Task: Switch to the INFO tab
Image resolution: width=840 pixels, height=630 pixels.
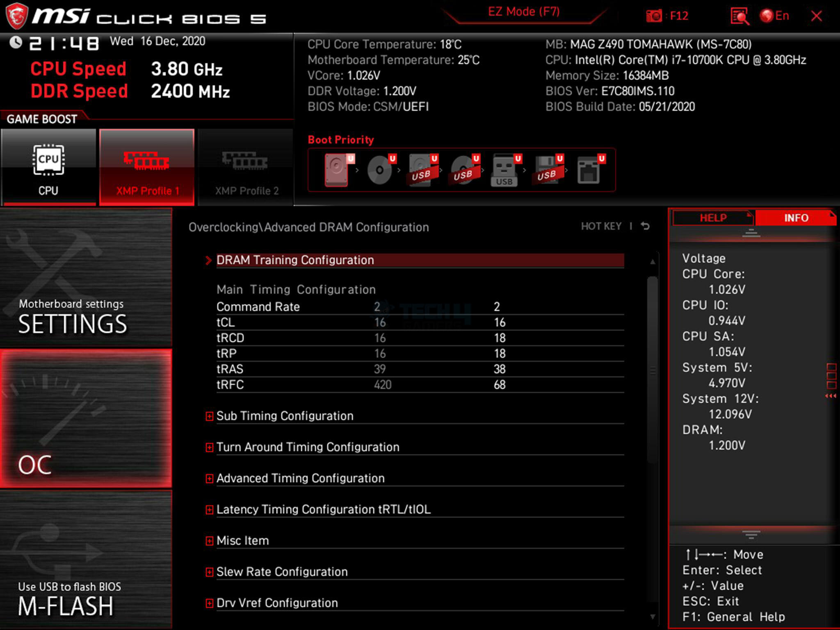Action: (x=796, y=218)
